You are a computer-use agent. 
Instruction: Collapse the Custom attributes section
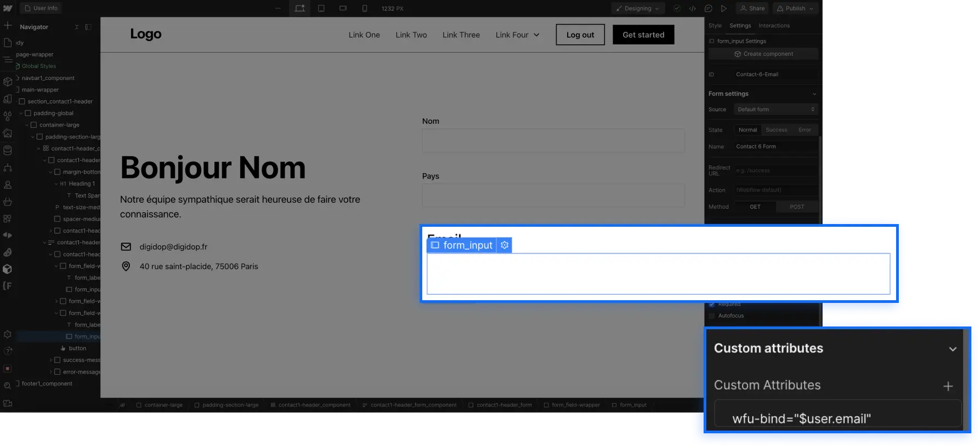[x=953, y=349]
